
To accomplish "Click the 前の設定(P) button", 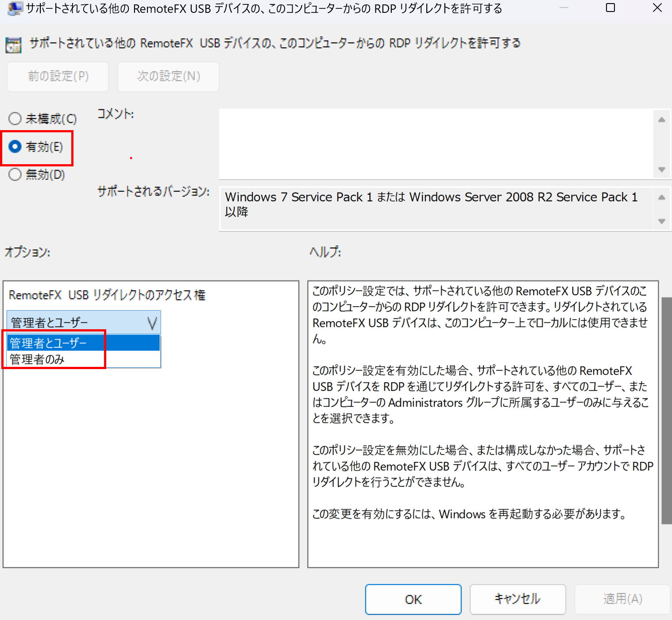I will (x=58, y=77).
